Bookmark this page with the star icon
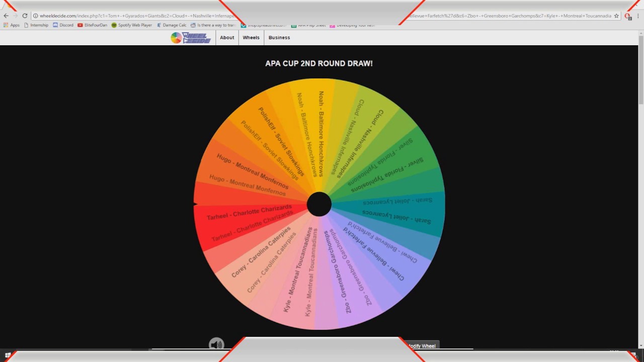Viewport: 644px width, 362px height. coord(616,16)
